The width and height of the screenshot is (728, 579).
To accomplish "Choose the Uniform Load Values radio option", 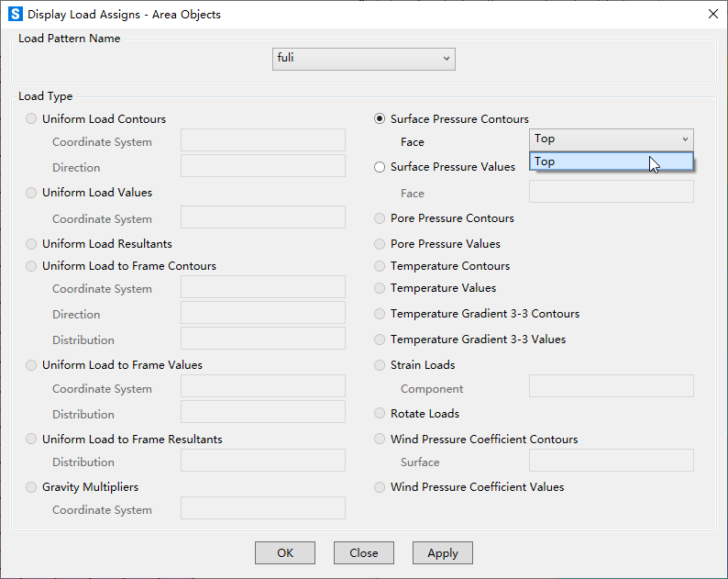I will point(31,193).
